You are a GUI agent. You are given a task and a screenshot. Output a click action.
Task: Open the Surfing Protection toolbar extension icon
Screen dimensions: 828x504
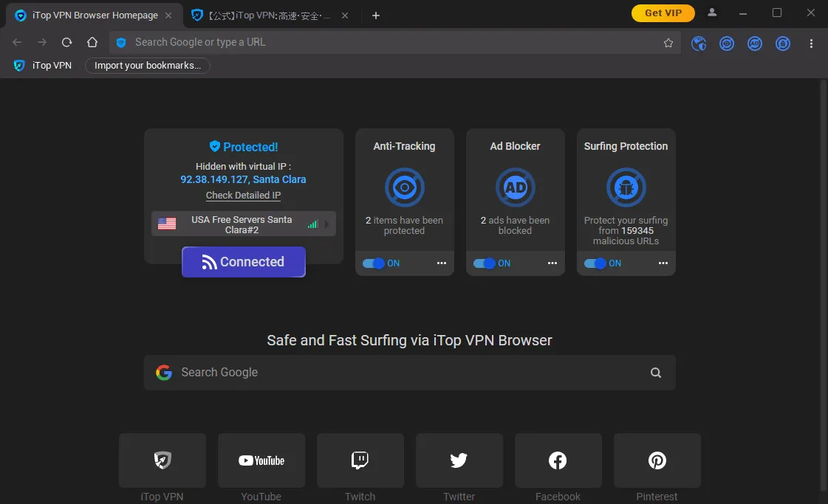(783, 44)
